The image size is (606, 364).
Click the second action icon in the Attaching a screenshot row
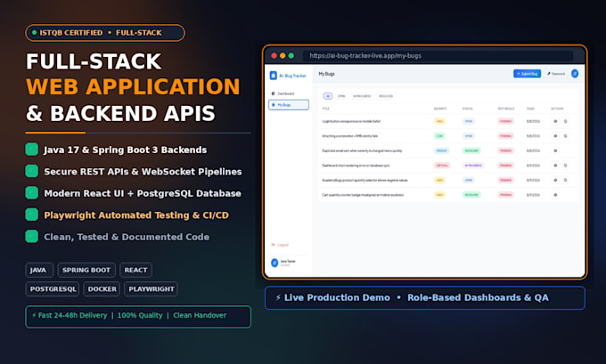point(565,136)
